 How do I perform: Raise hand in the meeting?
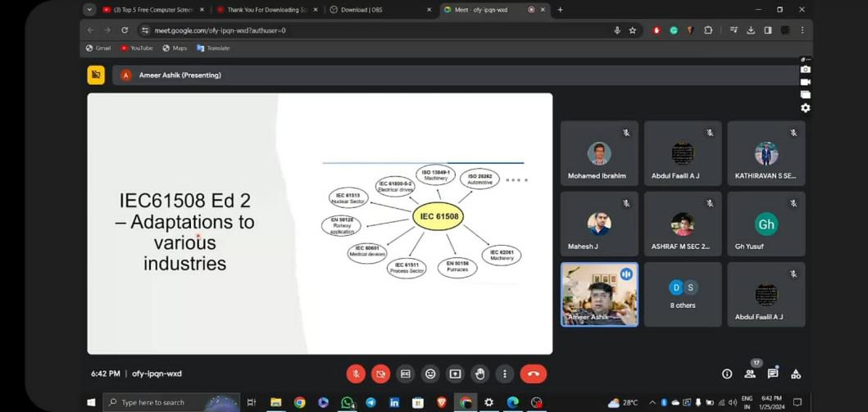coord(479,374)
